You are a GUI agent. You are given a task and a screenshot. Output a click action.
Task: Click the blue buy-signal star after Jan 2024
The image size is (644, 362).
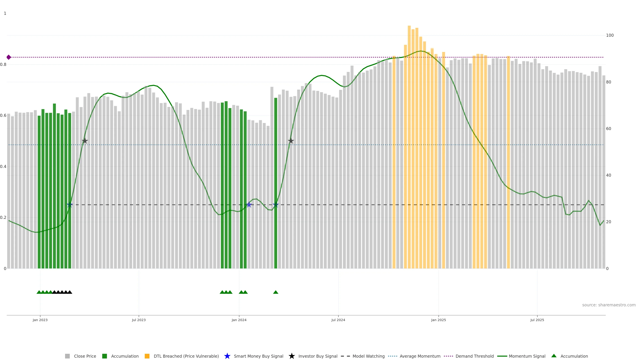(249, 205)
